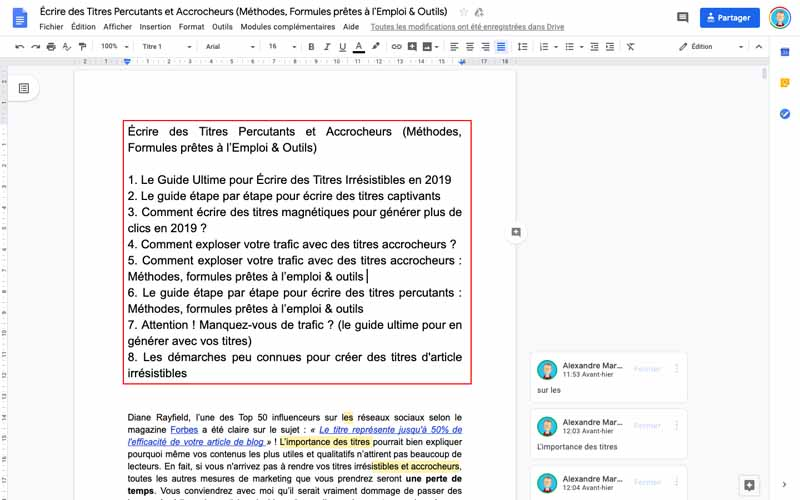The image size is (800, 500).
Task: Toggle underline formatting
Action: (x=342, y=46)
